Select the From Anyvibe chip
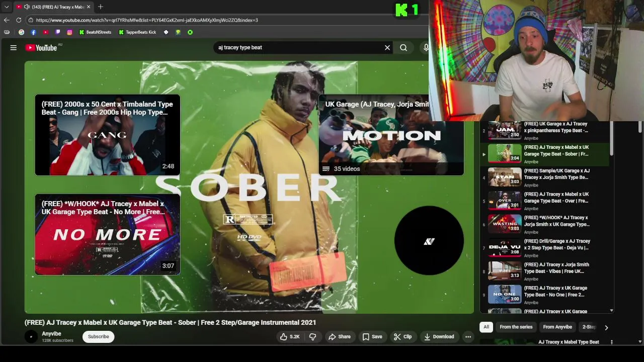 557,327
